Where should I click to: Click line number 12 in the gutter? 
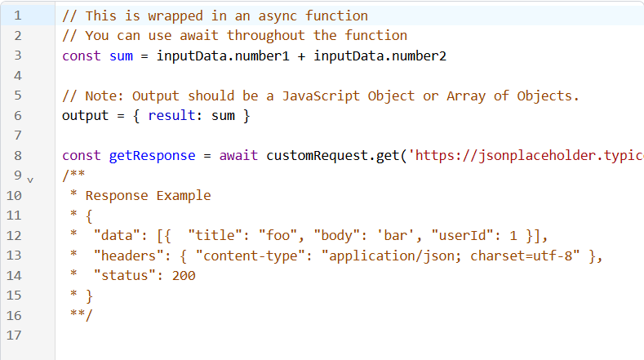point(14,235)
